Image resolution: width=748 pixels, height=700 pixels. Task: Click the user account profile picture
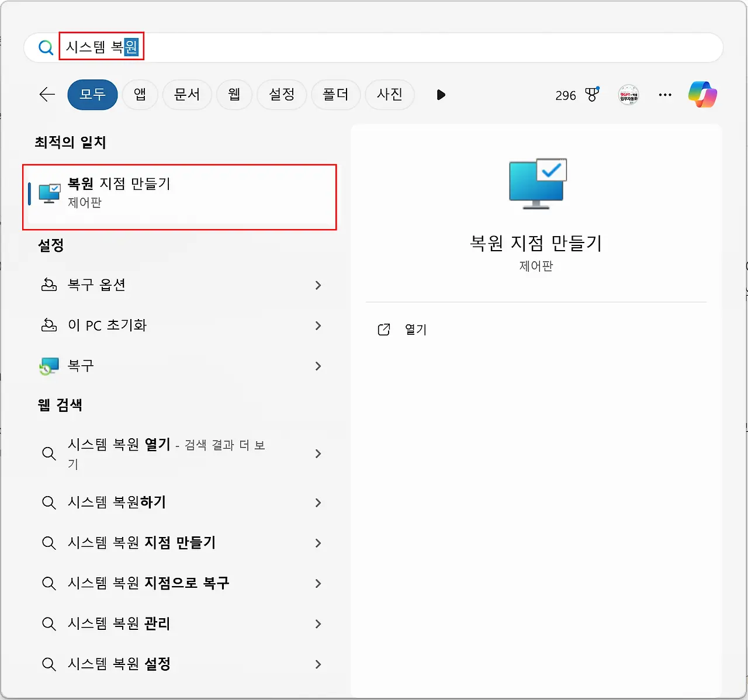[x=628, y=95]
